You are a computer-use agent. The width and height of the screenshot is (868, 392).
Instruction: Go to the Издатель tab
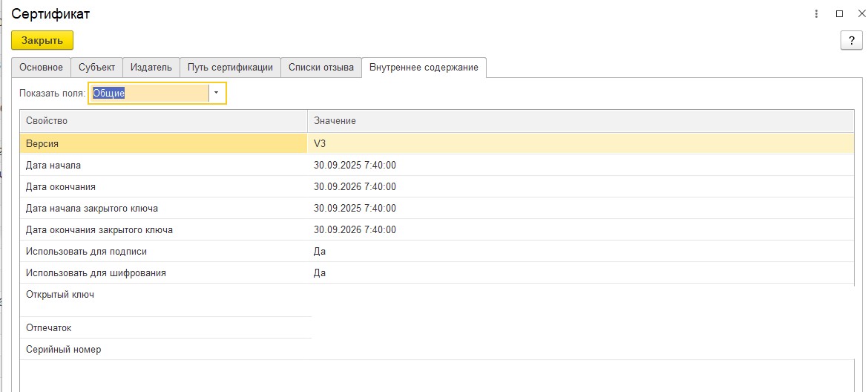point(151,67)
